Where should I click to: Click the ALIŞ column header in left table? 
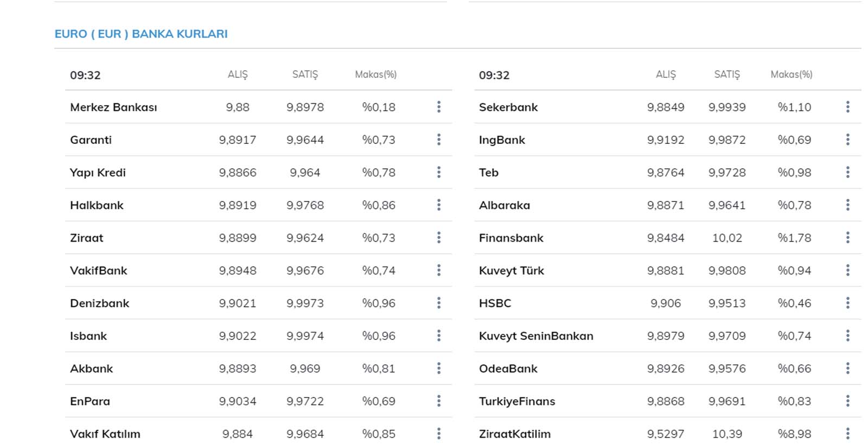[x=238, y=74]
